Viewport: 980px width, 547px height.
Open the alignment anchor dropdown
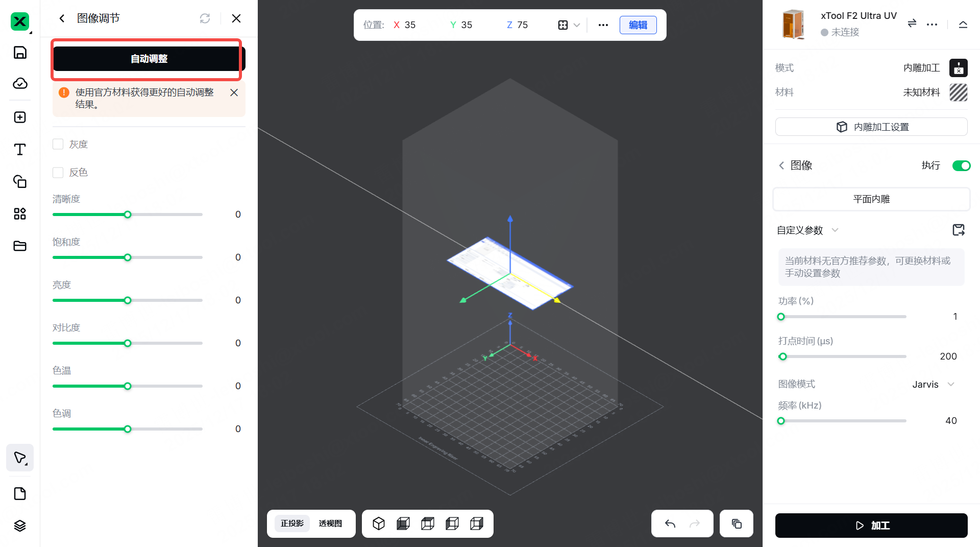[569, 25]
